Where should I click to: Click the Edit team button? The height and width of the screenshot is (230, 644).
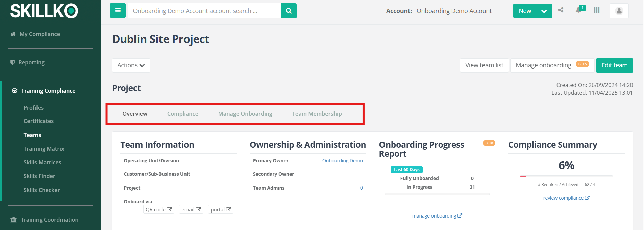(614, 65)
